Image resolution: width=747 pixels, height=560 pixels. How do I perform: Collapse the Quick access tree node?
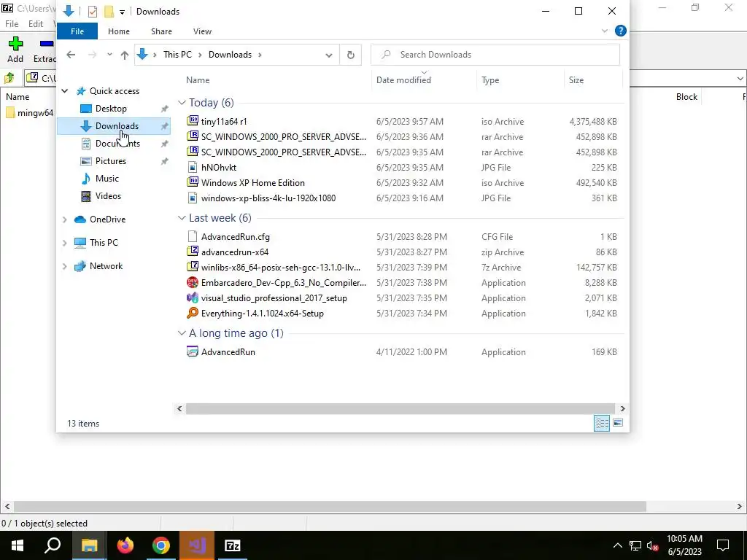coord(65,90)
